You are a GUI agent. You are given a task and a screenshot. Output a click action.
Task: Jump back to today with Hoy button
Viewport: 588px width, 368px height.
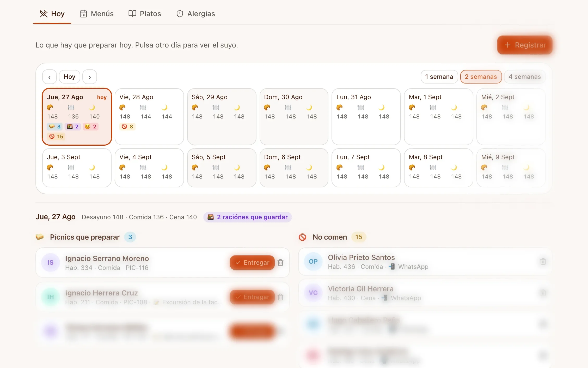(69, 77)
